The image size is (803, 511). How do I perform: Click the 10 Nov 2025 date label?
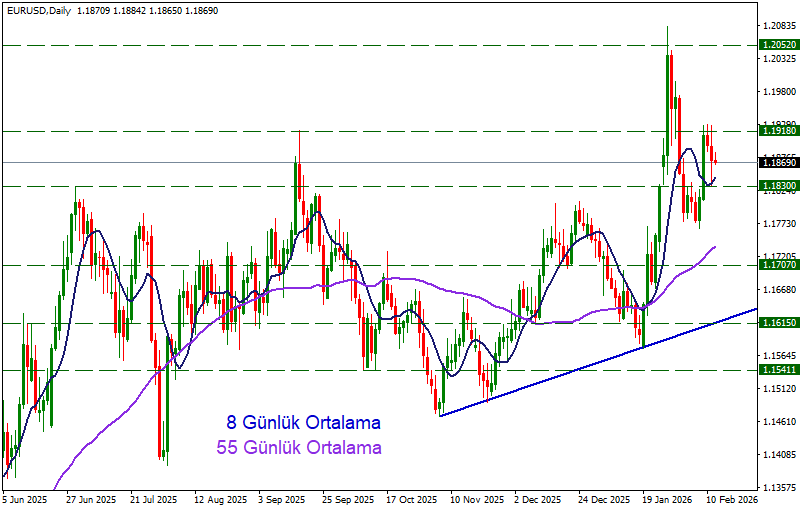click(474, 497)
